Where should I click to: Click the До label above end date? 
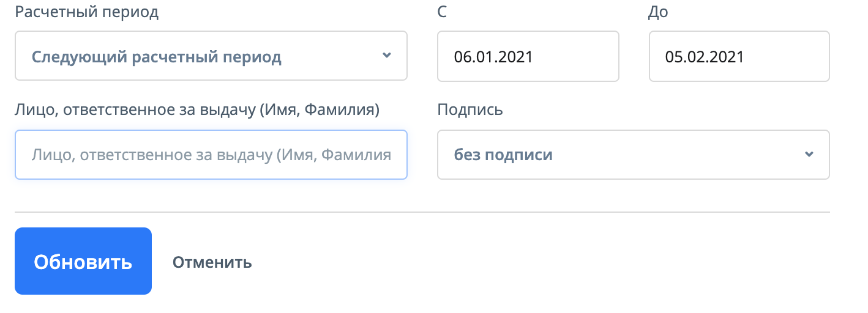pos(658,12)
